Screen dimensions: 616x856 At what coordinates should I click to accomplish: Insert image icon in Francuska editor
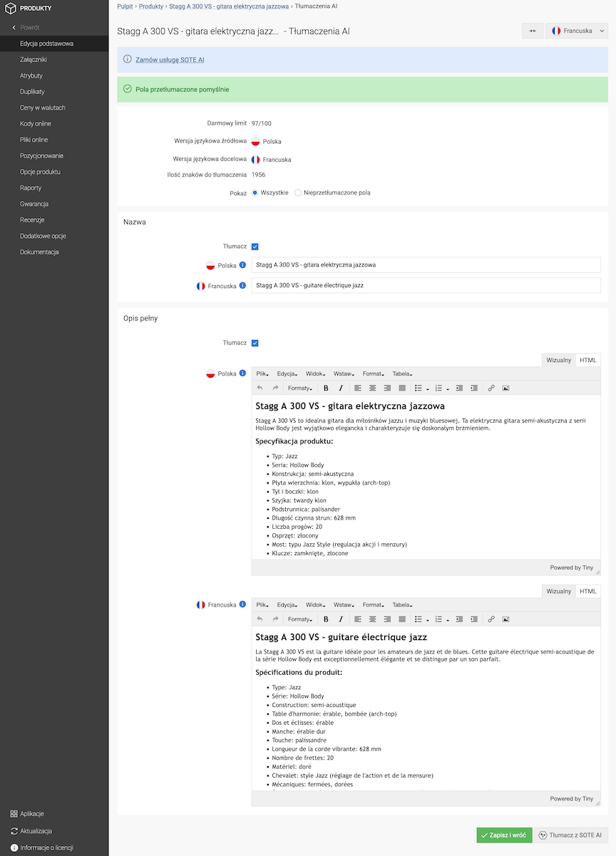pos(506,619)
